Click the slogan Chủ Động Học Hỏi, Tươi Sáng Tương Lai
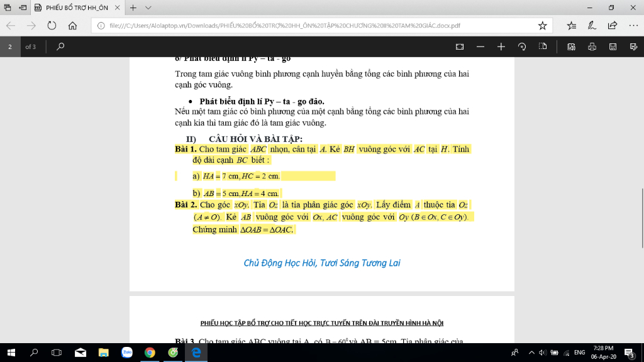644x362 pixels. coord(321,263)
